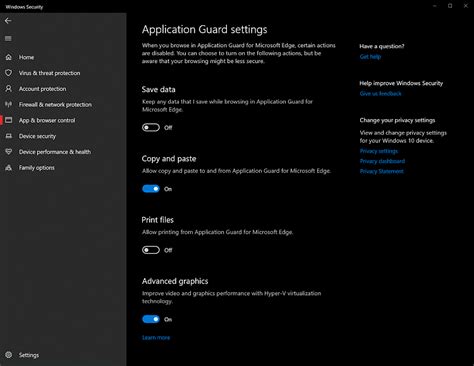Open the Privacy settings link

[x=379, y=151]
